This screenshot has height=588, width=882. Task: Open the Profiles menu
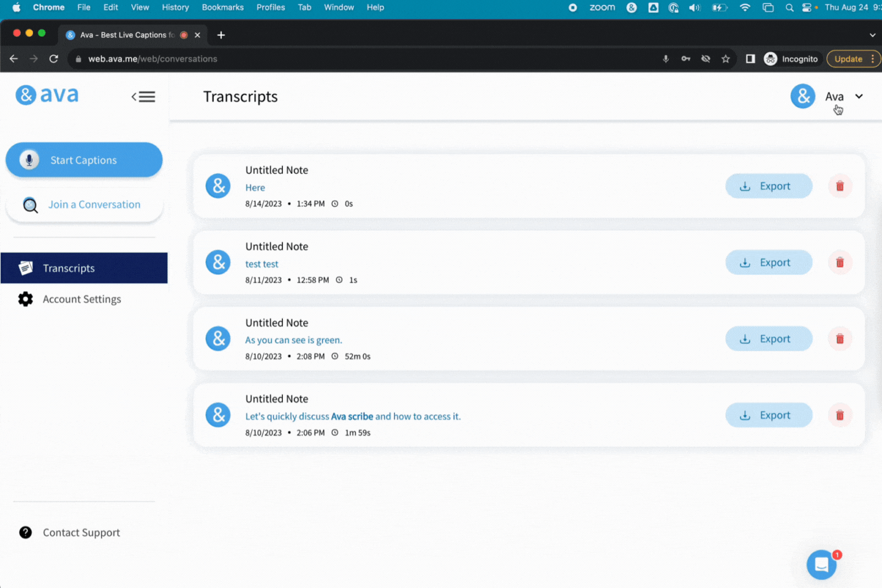271,7
